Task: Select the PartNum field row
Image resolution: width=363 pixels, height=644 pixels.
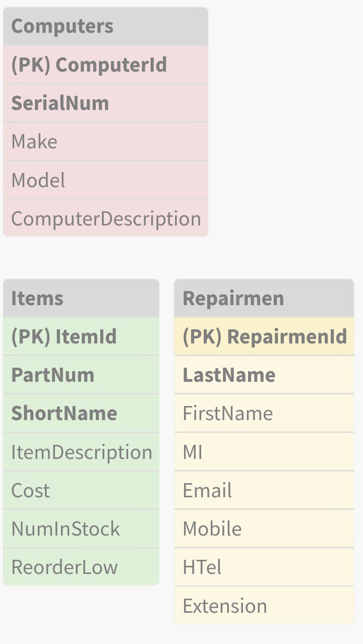Action: [81, 375]
